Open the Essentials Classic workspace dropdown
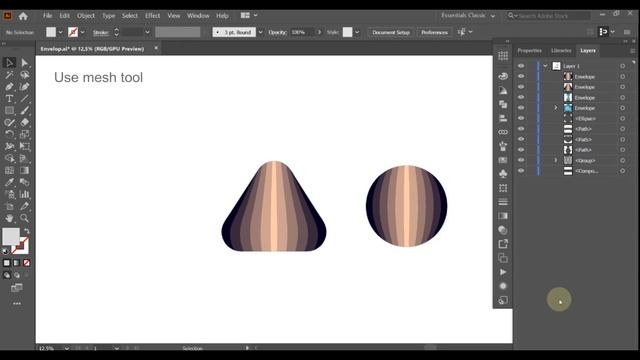The image size is (640, 360). 468,16
